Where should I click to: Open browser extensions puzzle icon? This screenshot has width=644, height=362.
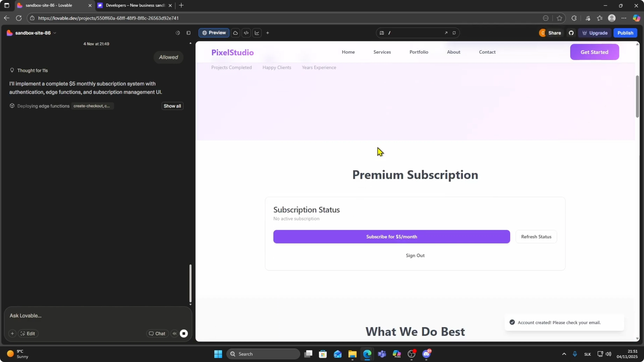pyautogui.click(x=574, y=18)
